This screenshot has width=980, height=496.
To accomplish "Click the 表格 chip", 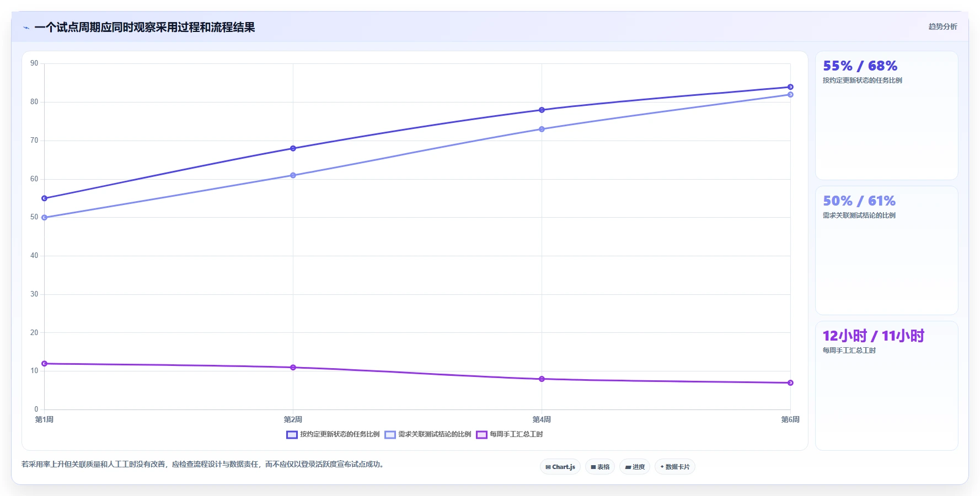I will point(600,467).
